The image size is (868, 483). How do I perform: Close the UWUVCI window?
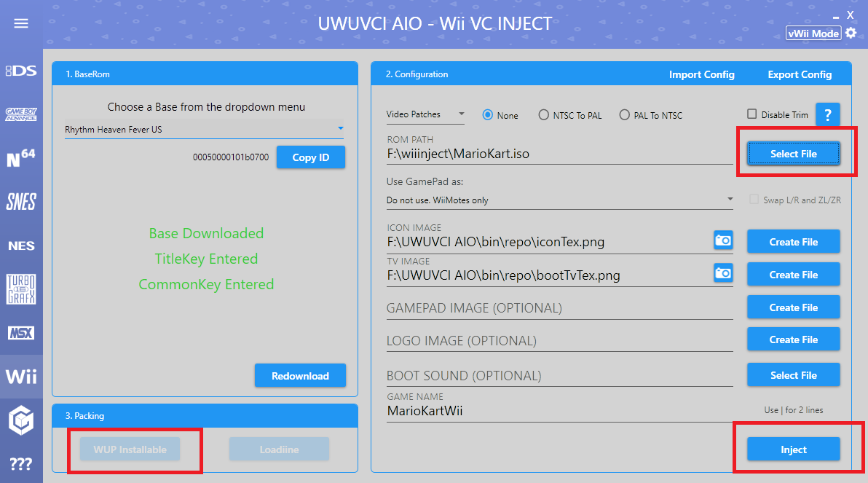click(x=851, y=15)
